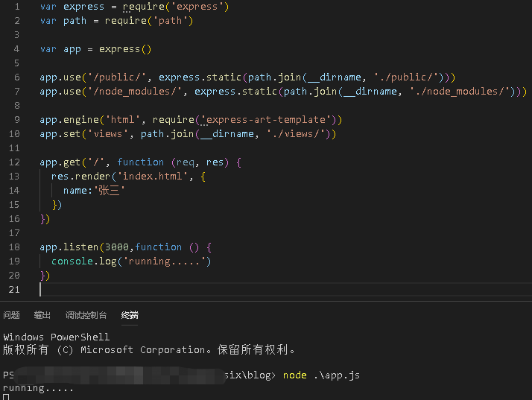Click 'index.html' string in res.render

click(x=152, y=177)
